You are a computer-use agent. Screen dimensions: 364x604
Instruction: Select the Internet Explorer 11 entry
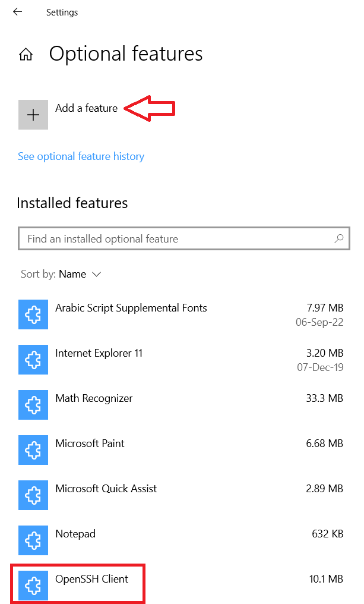click(99, 353)
